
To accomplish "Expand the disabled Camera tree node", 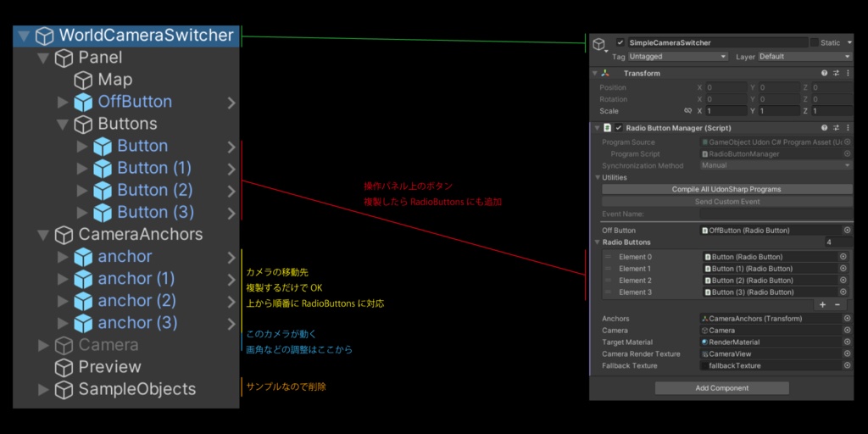I will tap(43, 346).
